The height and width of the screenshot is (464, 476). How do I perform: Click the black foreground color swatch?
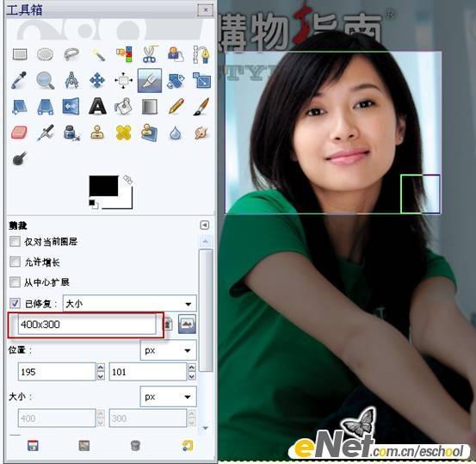pyautogui.click(x=103, y=186)
